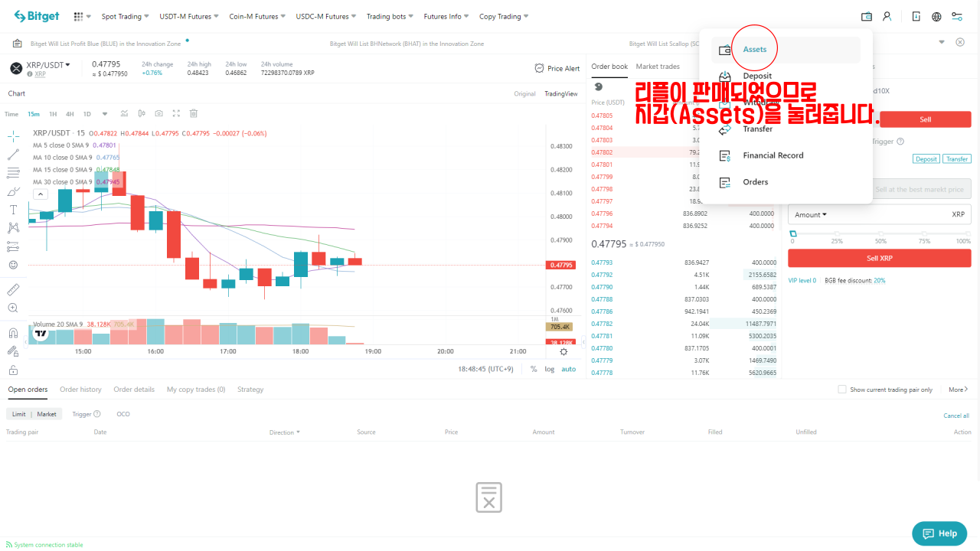Take a chart snapshot camera icon

[158, 114]
